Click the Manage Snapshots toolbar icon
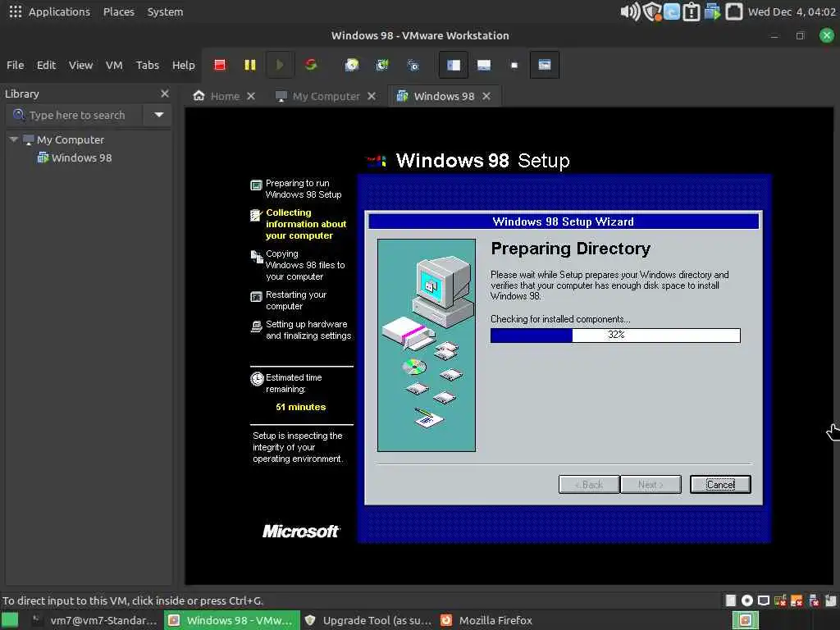 pyautogui.click(x=413, y=65)
